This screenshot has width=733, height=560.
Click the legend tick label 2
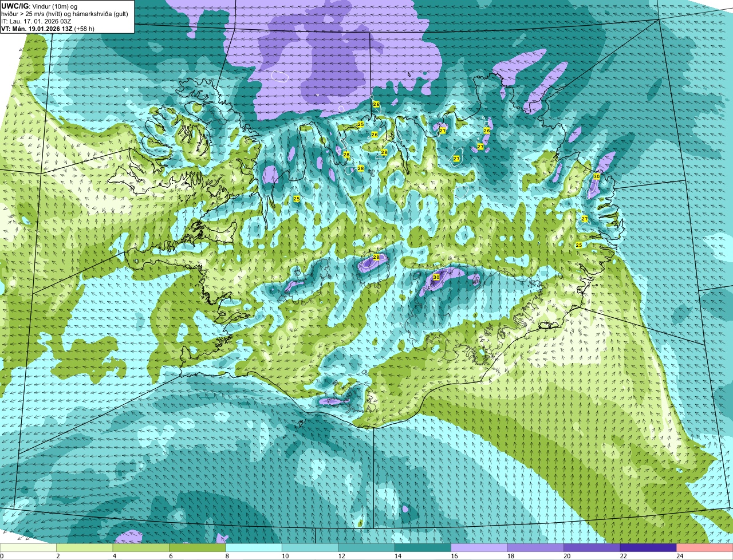point(58,556)
